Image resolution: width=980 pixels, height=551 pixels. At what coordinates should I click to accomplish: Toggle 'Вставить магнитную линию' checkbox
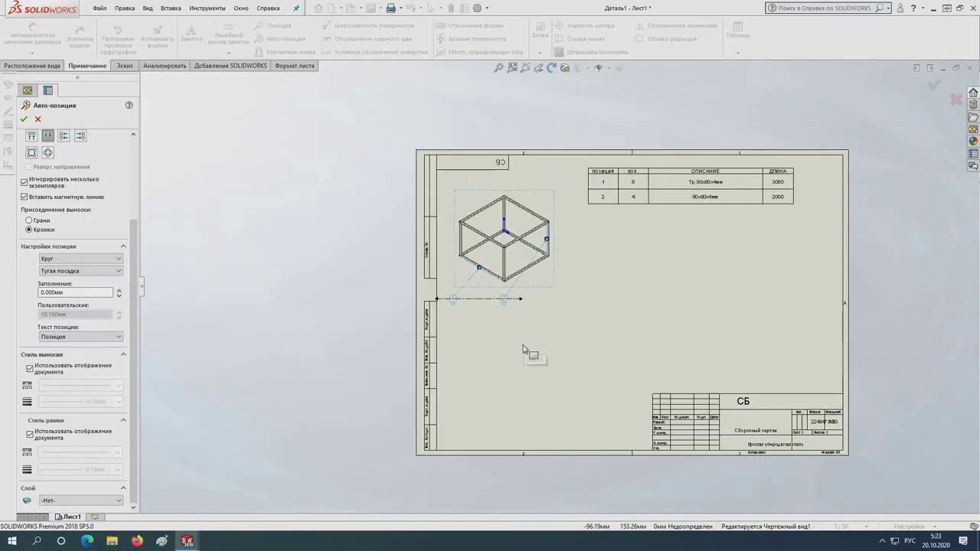[24, 197]
